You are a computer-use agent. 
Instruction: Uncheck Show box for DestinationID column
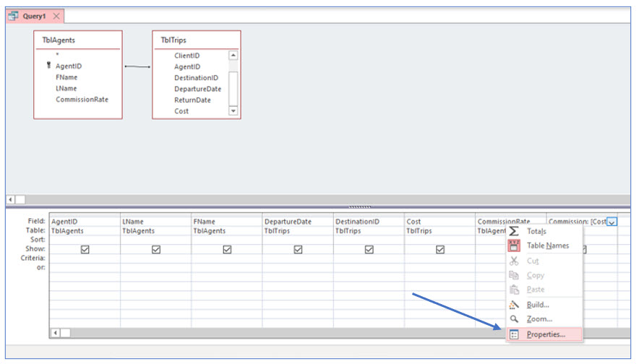(369, 249)
